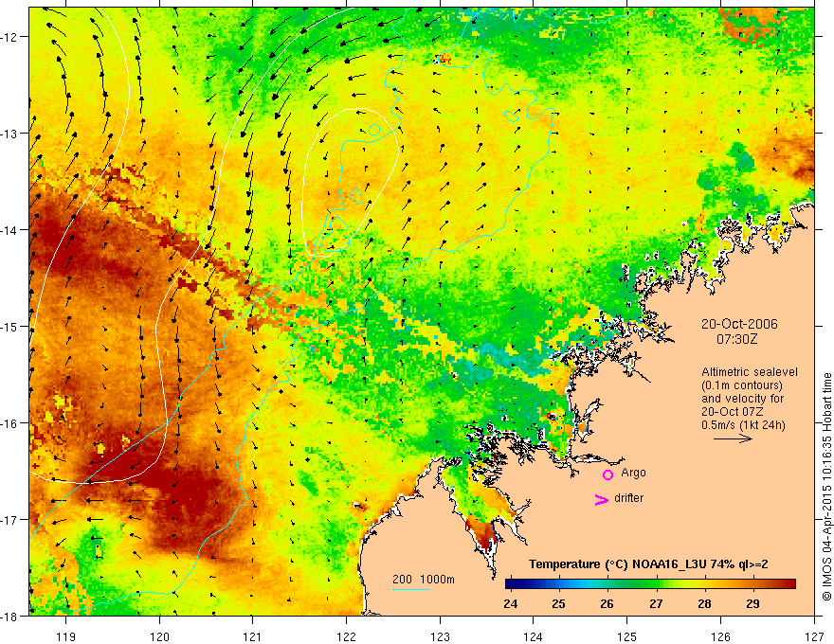Click longitude axis label 119
The height and width of the screenshot is (644, 834).
[x=66, y=636]
